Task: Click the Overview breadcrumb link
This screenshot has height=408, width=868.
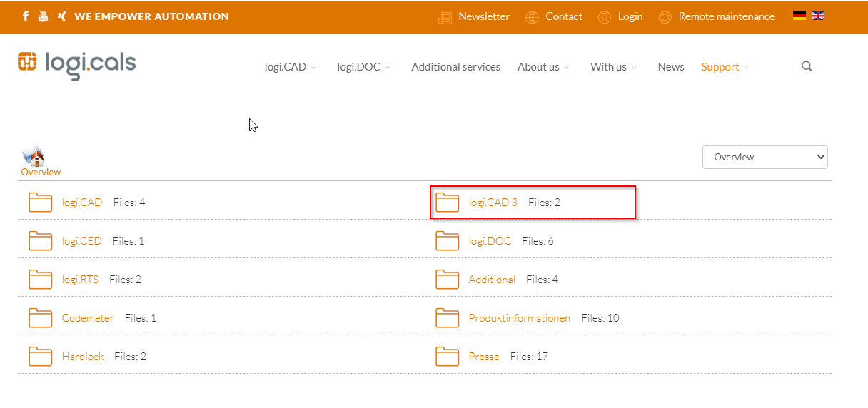Action: [41, 172]
